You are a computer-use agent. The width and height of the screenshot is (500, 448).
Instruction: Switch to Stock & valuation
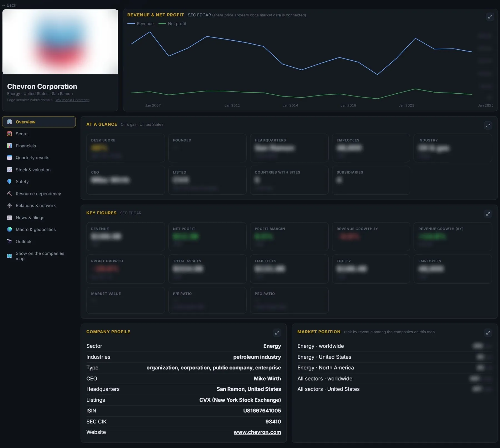point(39,170)
